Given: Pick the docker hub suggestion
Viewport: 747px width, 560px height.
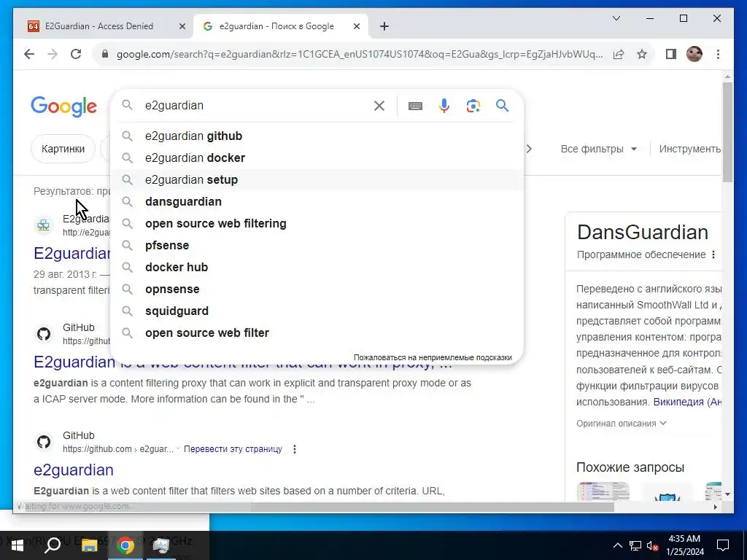Looking at the screenshot, I should click(x=317, y=268).
